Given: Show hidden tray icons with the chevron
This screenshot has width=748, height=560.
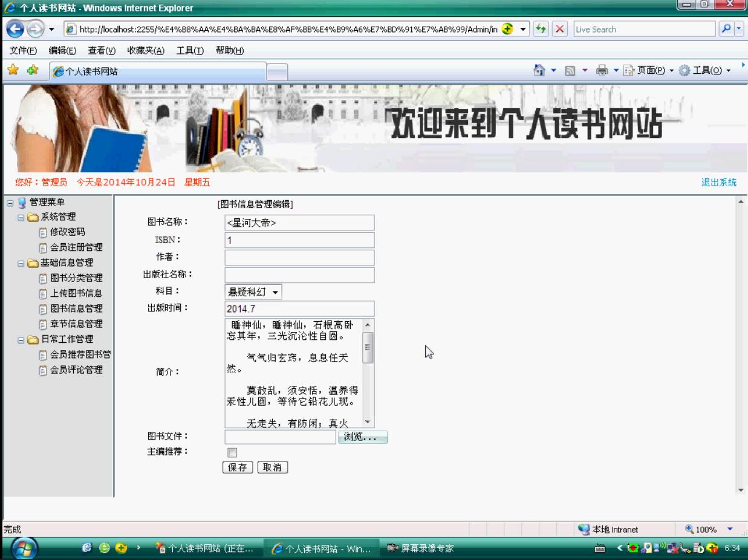Looking at the screenshot, I should (x=621, y=549).
